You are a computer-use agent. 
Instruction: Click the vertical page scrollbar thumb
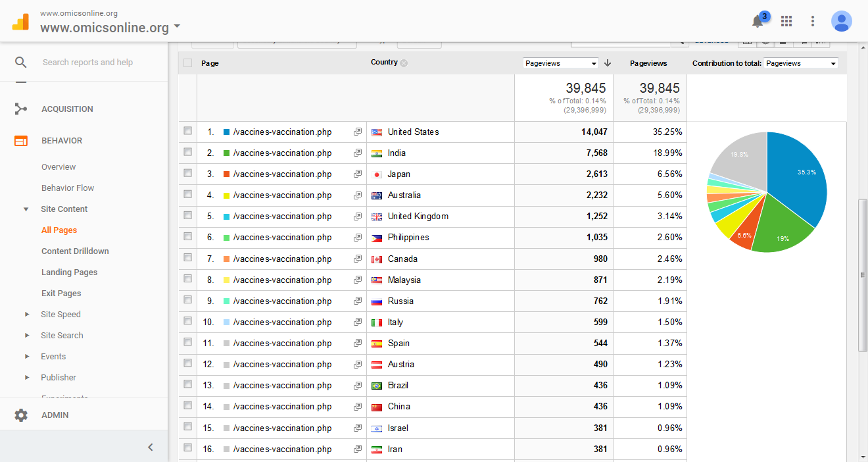pyautogui.click(x=863, y=275)
